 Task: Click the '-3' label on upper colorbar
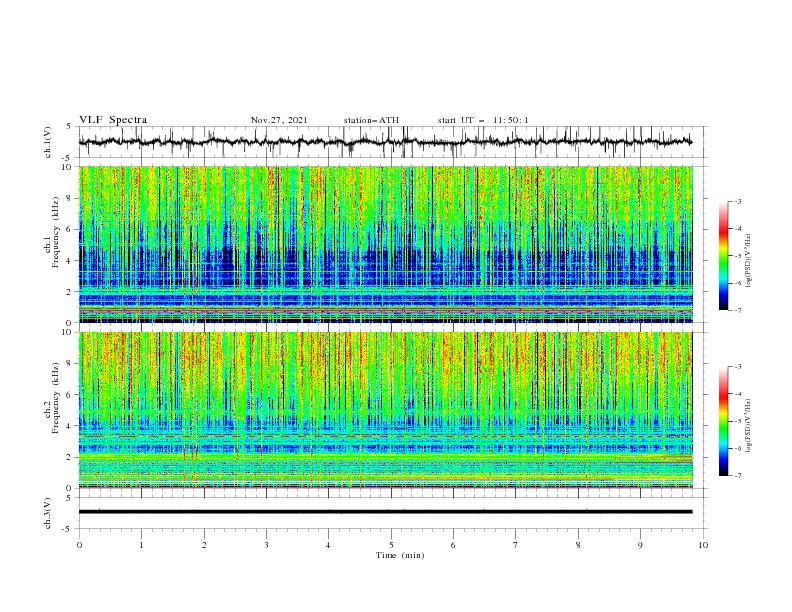737,201
